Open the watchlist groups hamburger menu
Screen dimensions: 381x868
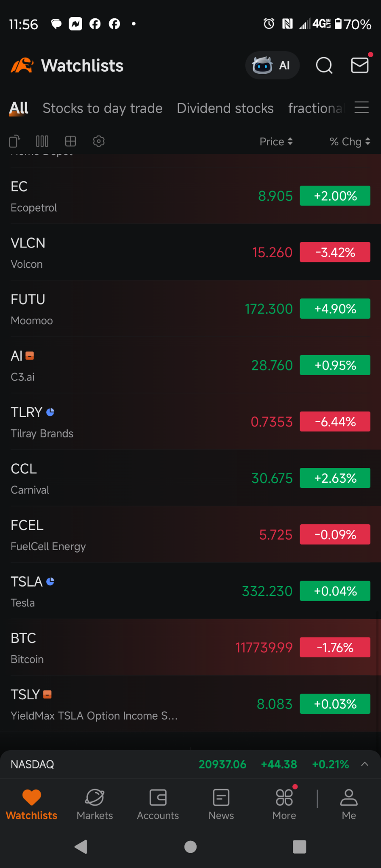362,108
